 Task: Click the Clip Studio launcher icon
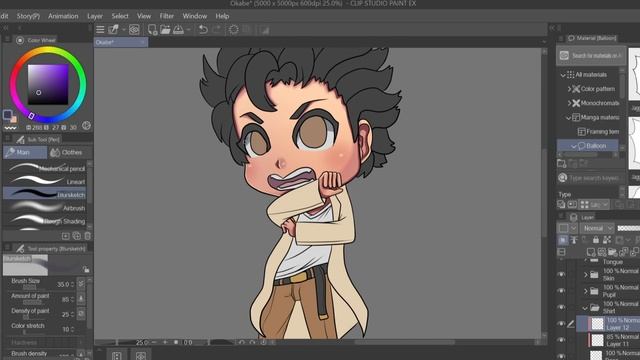(134, 29)
